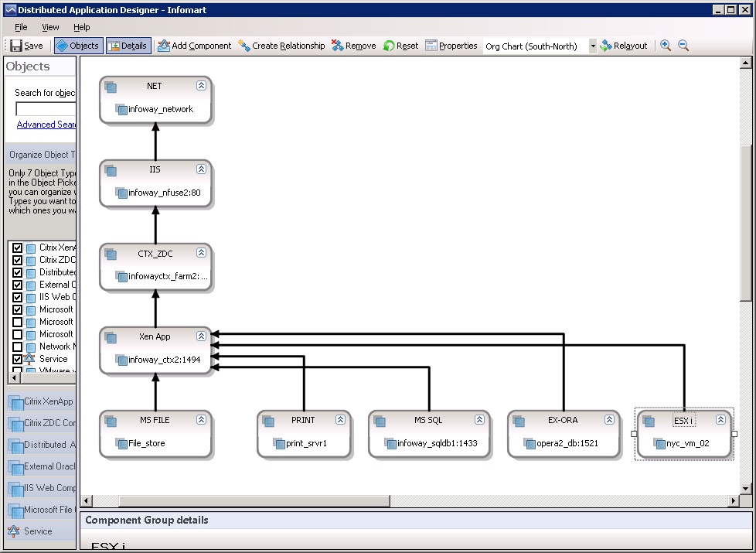Open the View menu
This screenshot has height=553, width=756.
50,27
